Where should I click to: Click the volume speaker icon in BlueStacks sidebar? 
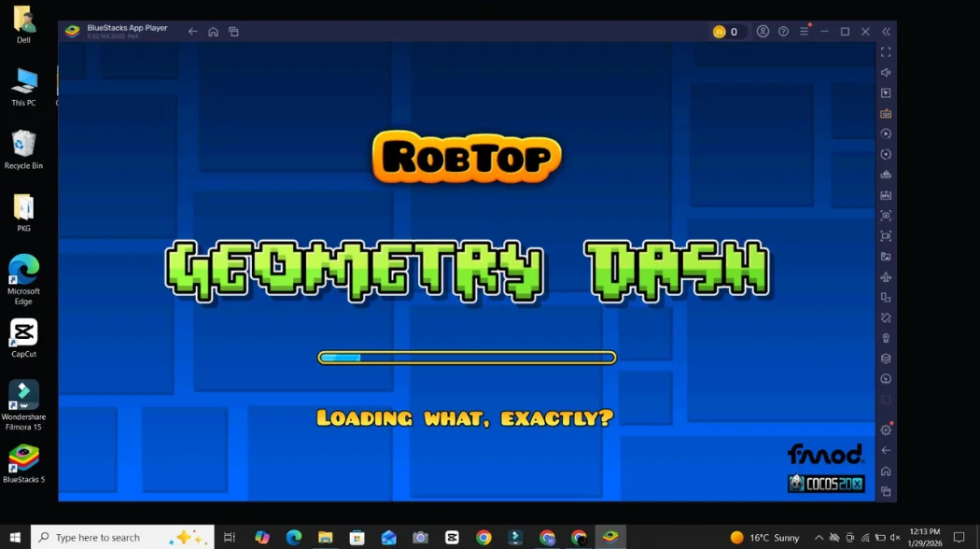click(x=886, y=73)
